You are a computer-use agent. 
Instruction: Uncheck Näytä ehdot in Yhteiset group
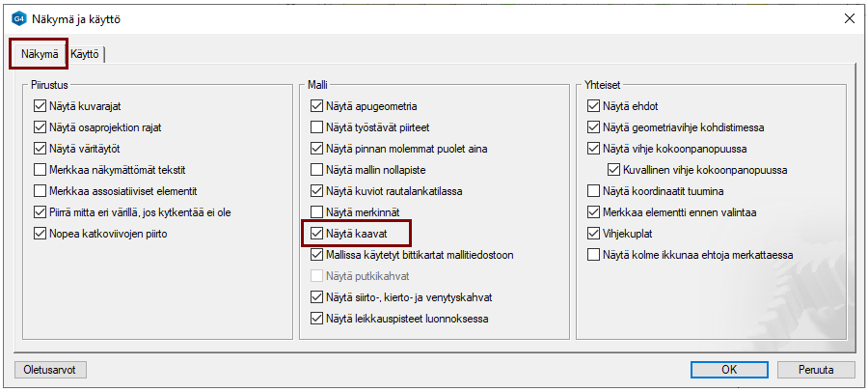point(594,106)
